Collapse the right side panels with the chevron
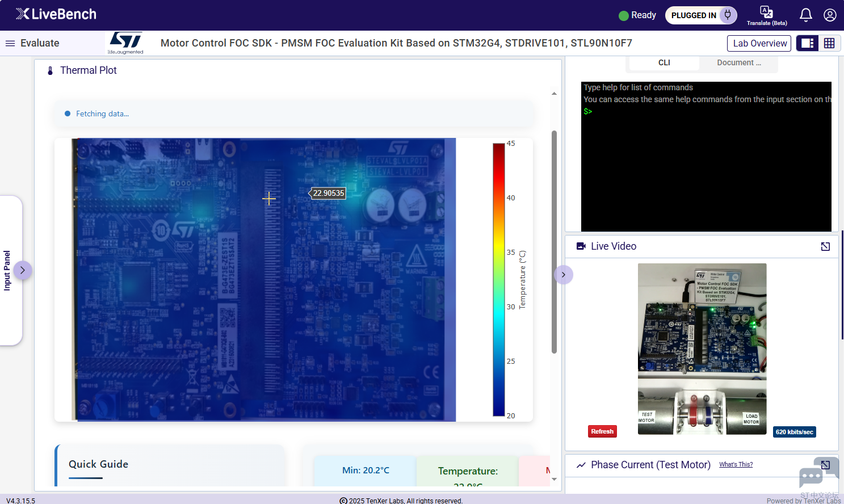The width and height of the screenshot is (844, 504). (x=564, y=275)
